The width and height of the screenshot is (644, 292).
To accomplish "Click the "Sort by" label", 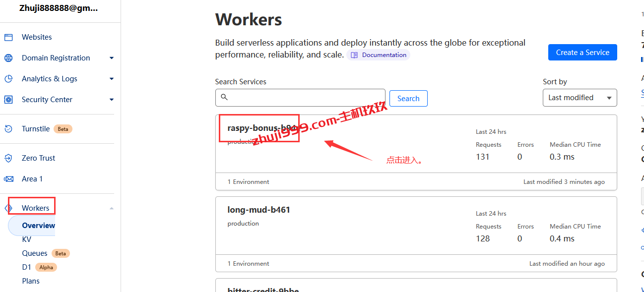I will pos(555,82).
